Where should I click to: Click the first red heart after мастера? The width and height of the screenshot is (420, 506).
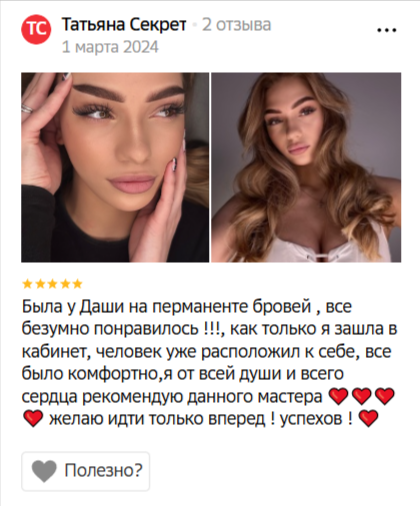coord(338,397)
